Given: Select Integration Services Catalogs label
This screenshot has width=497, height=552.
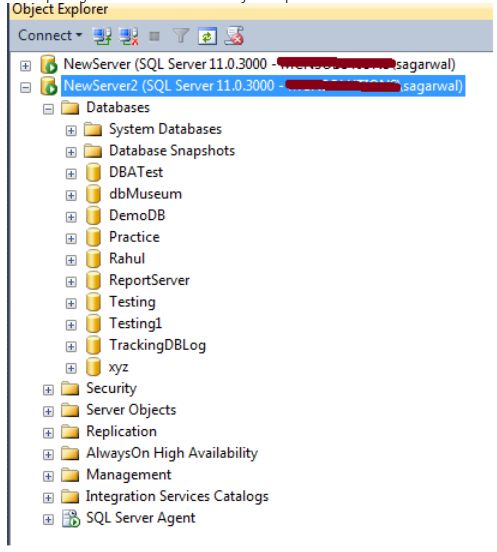Looking at the screenshot, I should (x=177, y=496).
